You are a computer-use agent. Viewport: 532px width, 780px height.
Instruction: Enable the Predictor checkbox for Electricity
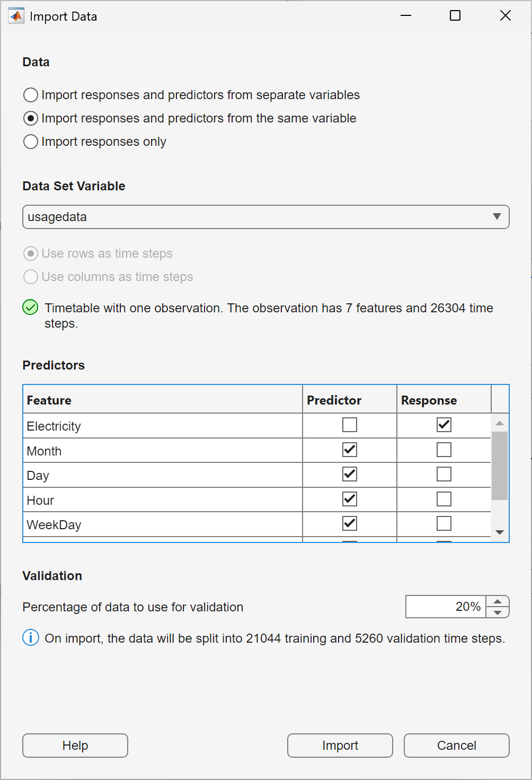(349, 425)
